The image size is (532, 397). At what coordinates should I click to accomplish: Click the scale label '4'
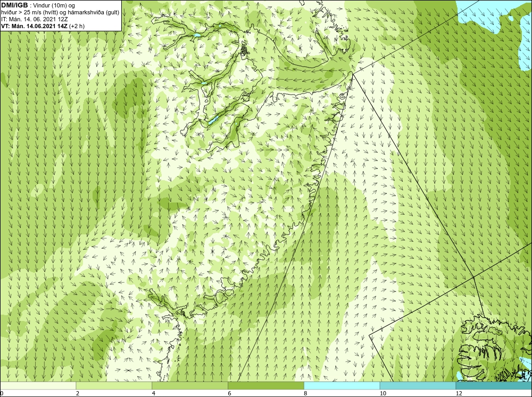pyautogui.click(x=154, y=393)
